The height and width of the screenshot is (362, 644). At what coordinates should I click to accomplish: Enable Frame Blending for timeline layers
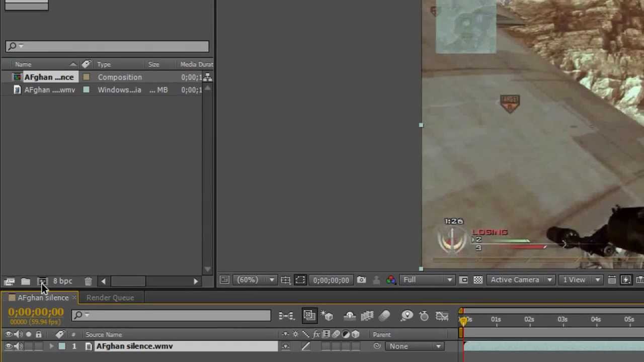(x=367, y=316)
